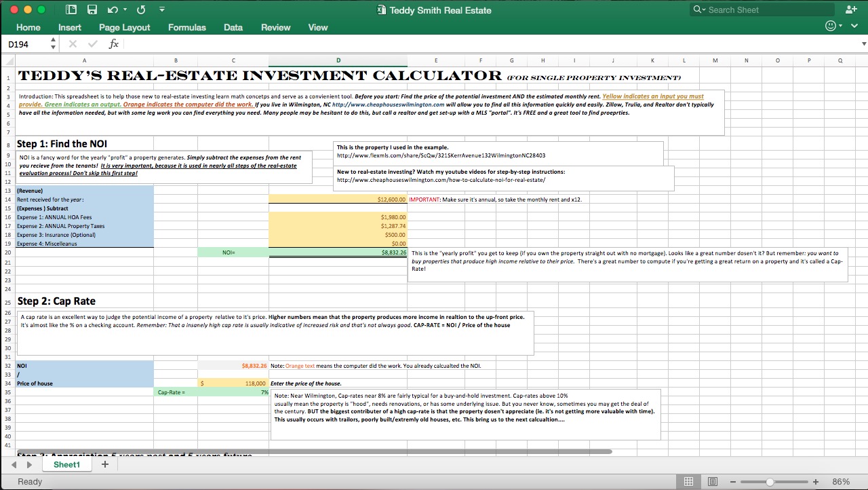Screen dimensions: 868x490
Task: Click the zoom in plus button
Action: coord(816,481)
